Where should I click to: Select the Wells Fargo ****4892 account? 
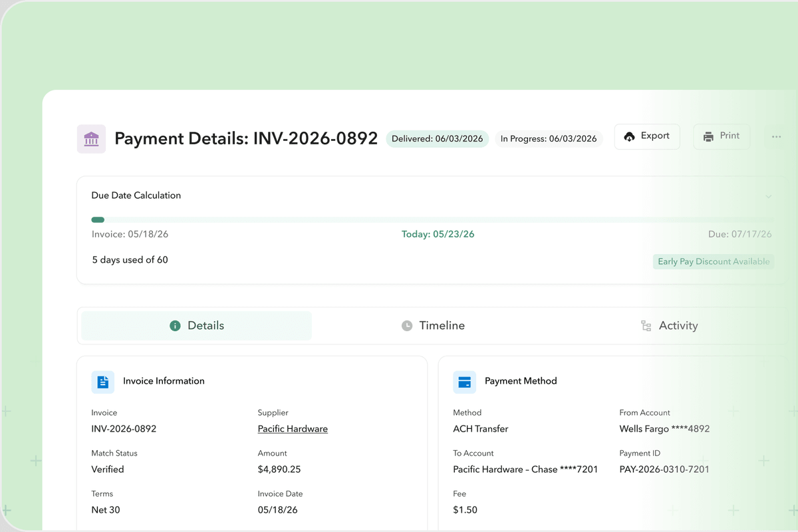pyautogui.click(x=664, y=429)
